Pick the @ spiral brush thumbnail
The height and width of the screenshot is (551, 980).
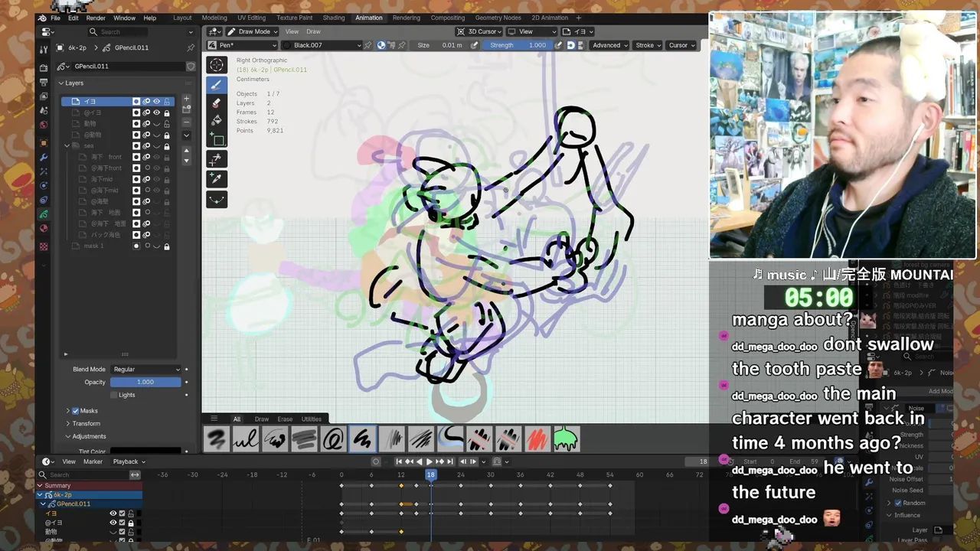[333, 439]
